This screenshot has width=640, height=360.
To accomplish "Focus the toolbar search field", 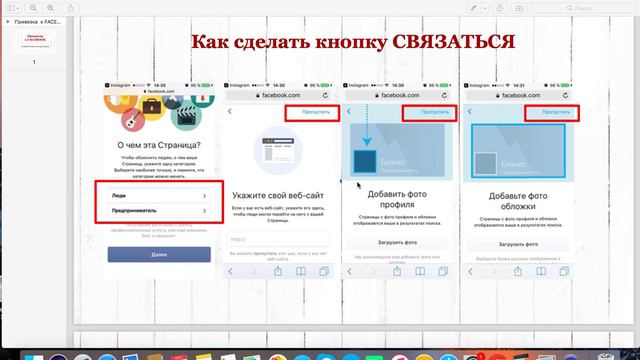I will tap(583, 8).
